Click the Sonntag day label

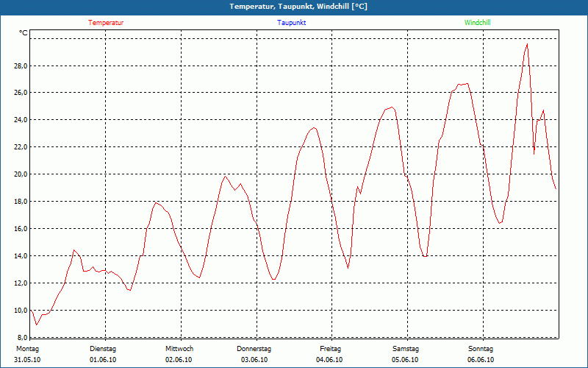481,349
